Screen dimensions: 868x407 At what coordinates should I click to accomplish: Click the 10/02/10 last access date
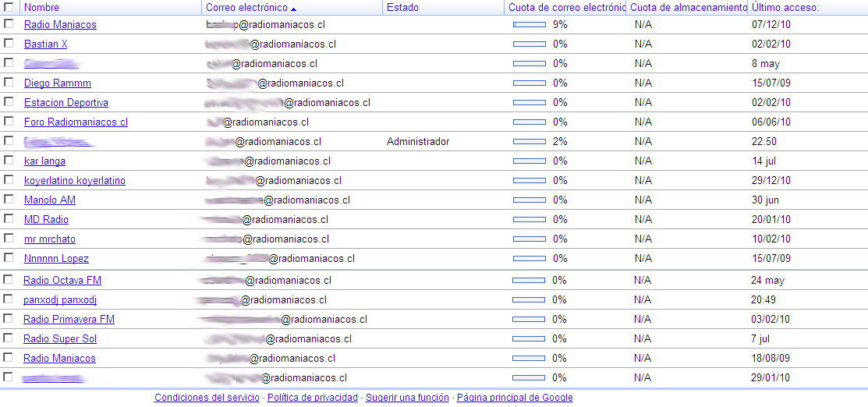pos(771,239)
